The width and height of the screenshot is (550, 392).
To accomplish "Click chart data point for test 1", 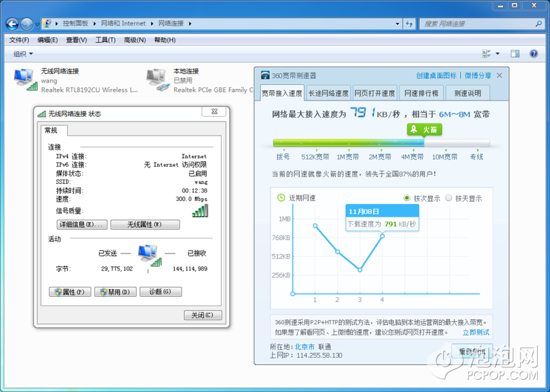I will [315, 226].
